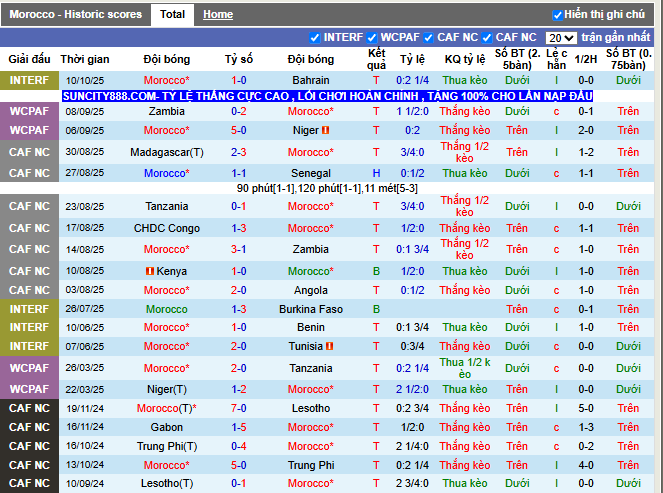Click the date 19/11/24
The height and width of the screenshot is (493, 663).
tap(85, 408)
